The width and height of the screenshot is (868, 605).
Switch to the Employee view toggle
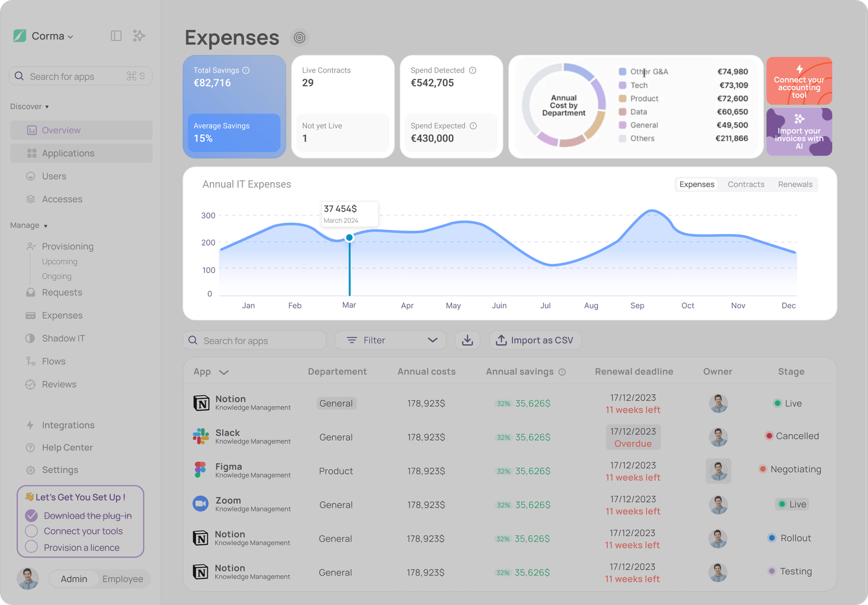123,579
